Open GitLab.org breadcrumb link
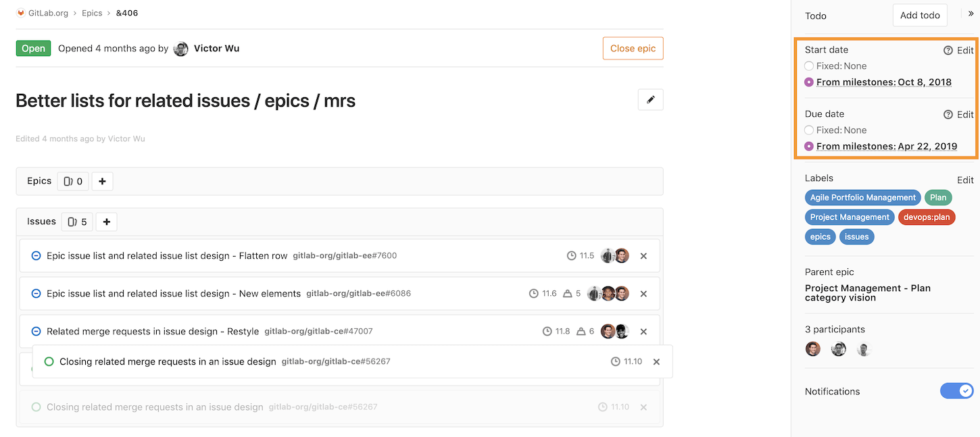980x437 pixels. [48, 13]
